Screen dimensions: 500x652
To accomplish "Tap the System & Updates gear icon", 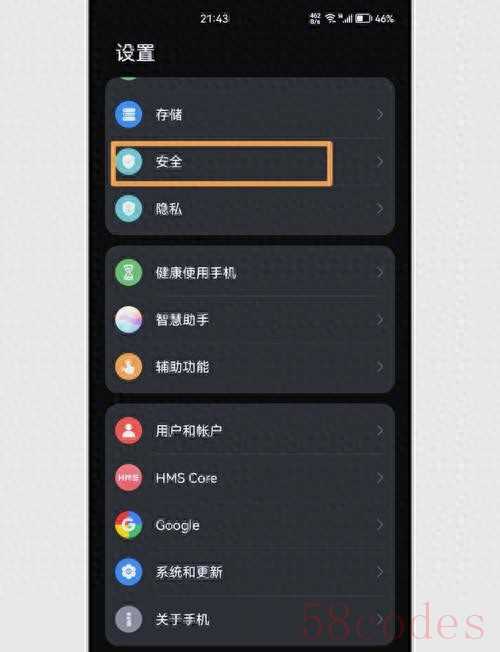I will point(129,572).
